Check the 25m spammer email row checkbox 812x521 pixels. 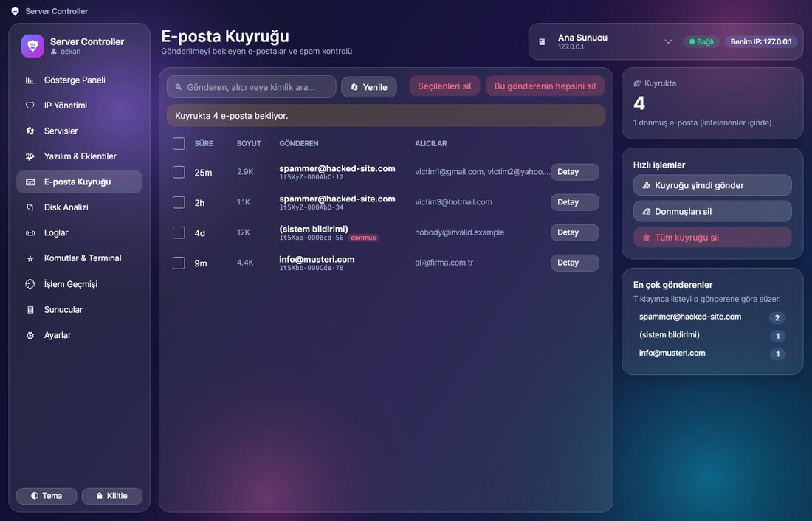click(179, 172)
